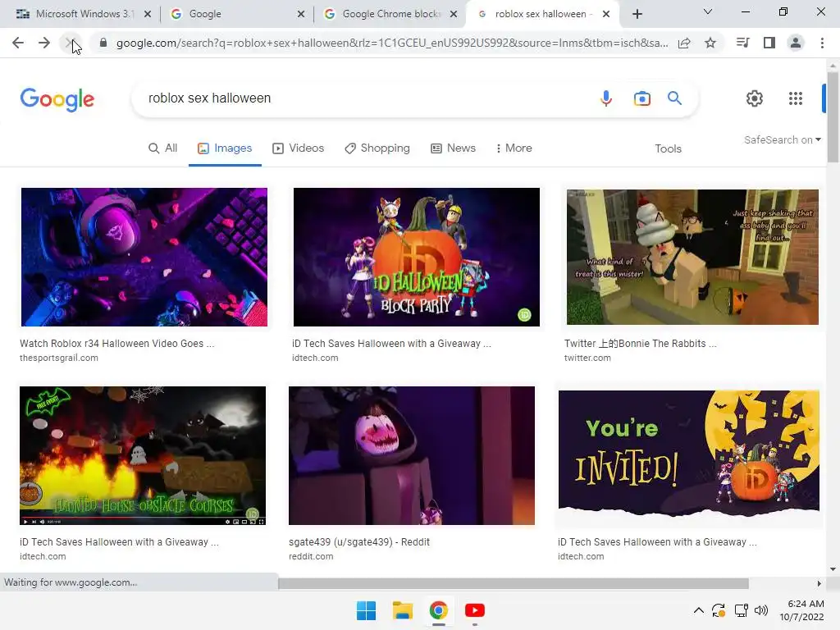
Task: Click scroll right arrow on bottom bar
Action: [x=819, y=583]
